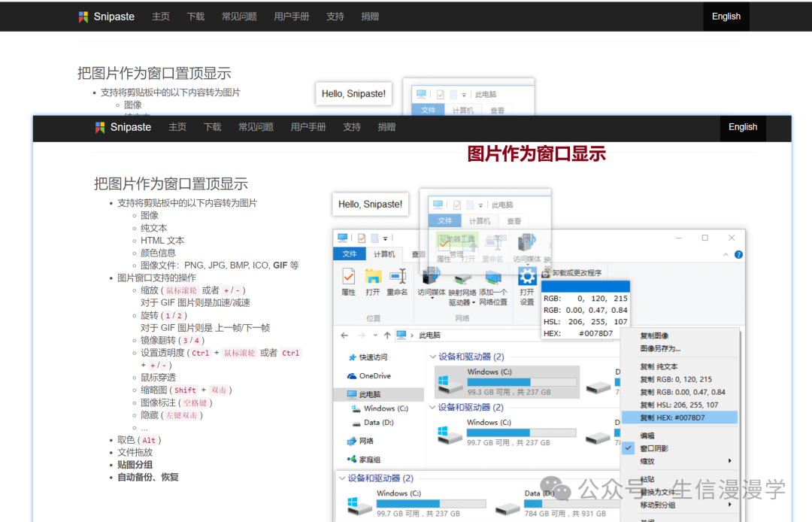
Task: Click the explorer back arrow
Action: (x=344, y=335)
